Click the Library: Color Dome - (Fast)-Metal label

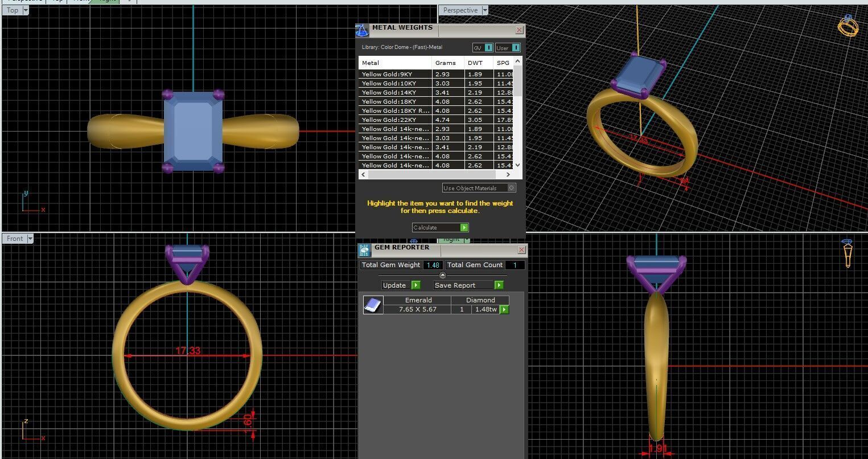pos(402,47)
